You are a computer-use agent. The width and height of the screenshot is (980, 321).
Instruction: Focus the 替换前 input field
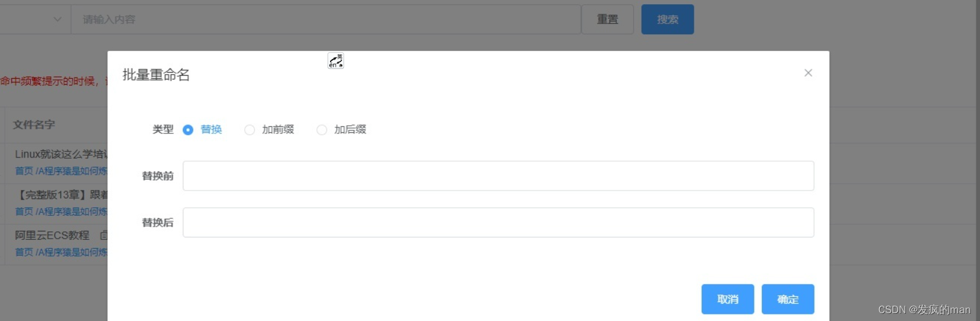498,176
